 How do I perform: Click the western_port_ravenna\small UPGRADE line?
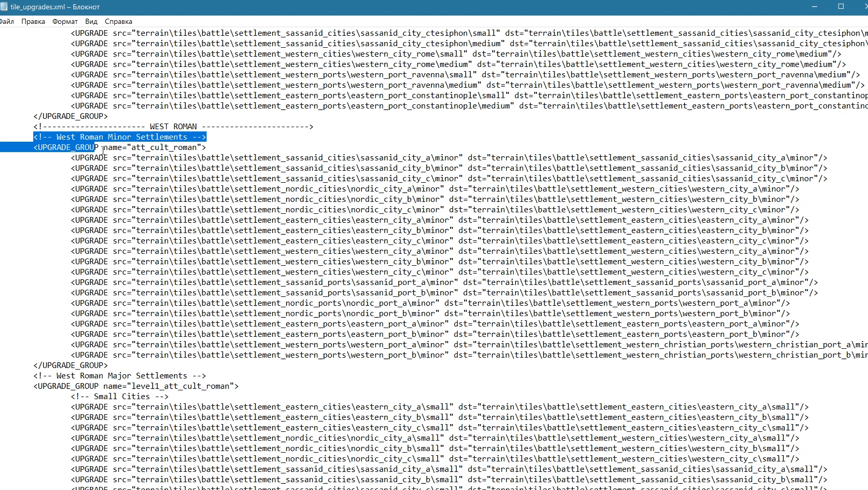click(465, 75)
